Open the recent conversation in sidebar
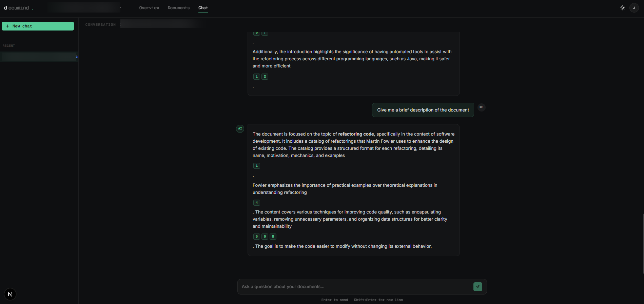The image size is (644, 304). click(39, 57)
